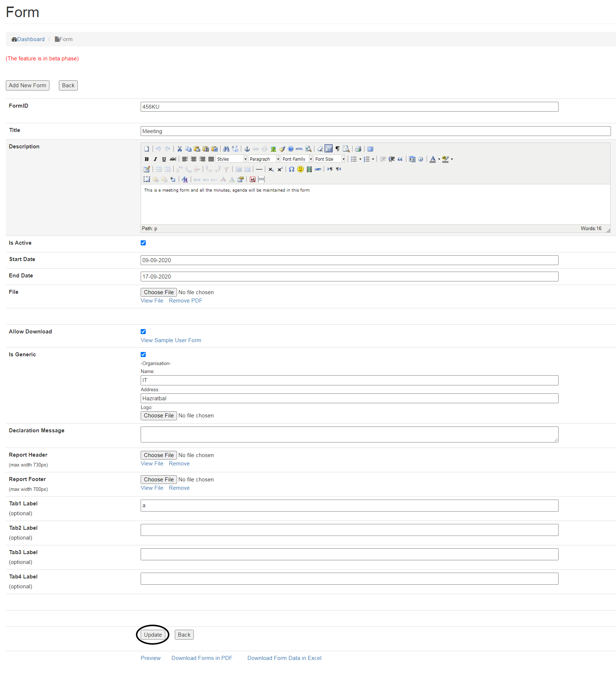This screenshot has height=673, width=616.
Task: Toggle bold formatting in Description editor
Action: point(146,159)
